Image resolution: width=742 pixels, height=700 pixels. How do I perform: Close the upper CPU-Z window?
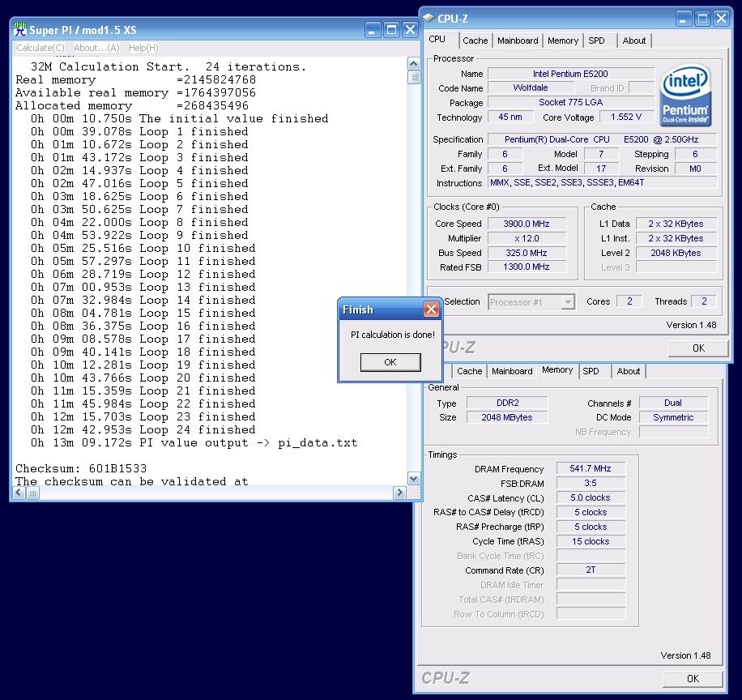coord(721,19)
